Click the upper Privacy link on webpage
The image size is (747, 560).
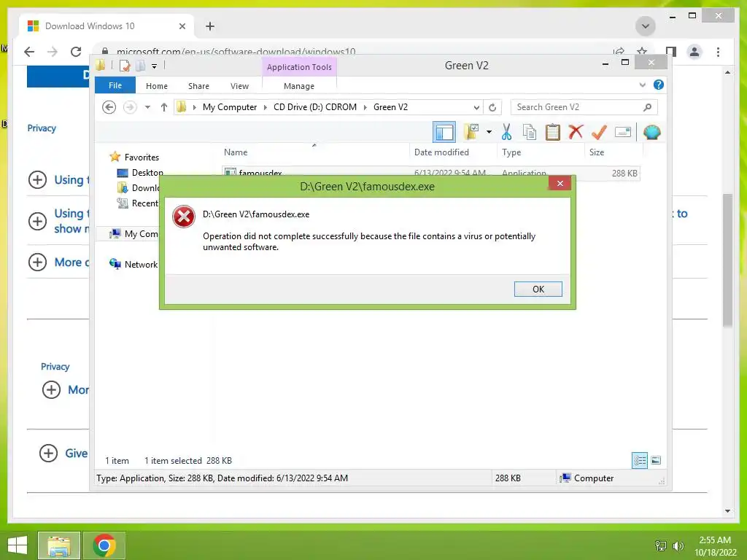42,128
